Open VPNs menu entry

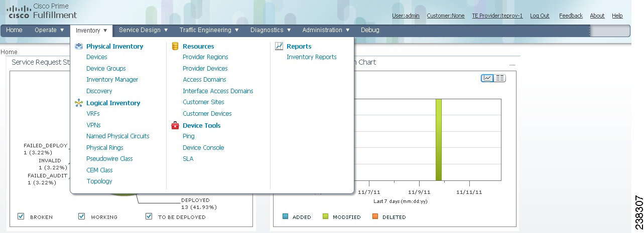(x=93, y=125)
